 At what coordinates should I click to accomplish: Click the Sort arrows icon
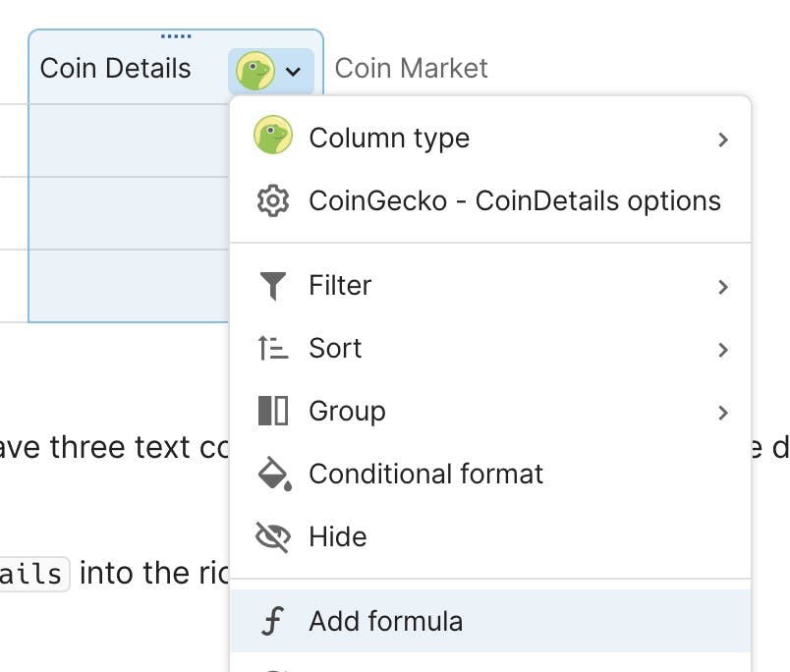point(272,348)
